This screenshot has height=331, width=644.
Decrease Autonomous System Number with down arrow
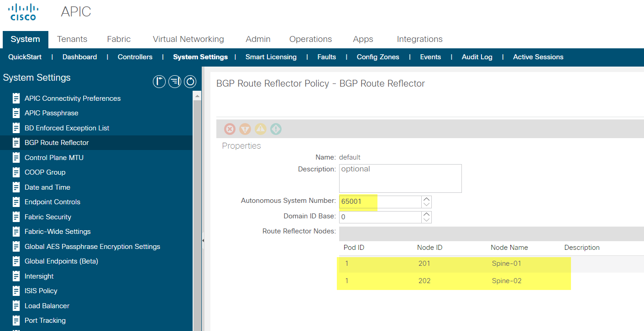pyautogui.click(x=427, y=205)
